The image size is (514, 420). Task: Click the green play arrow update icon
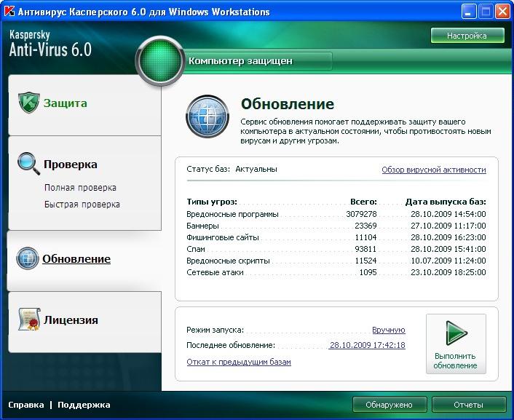tap(456, 333)
